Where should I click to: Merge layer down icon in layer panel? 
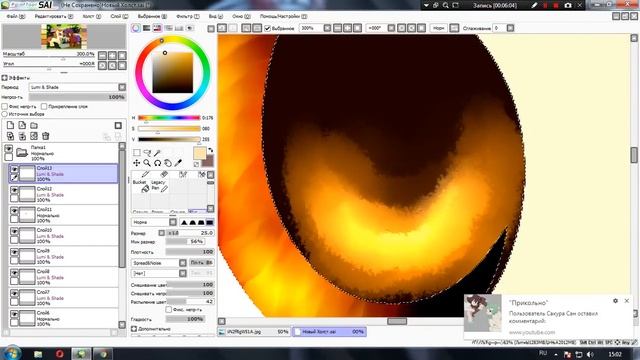(x=22, y=136)
